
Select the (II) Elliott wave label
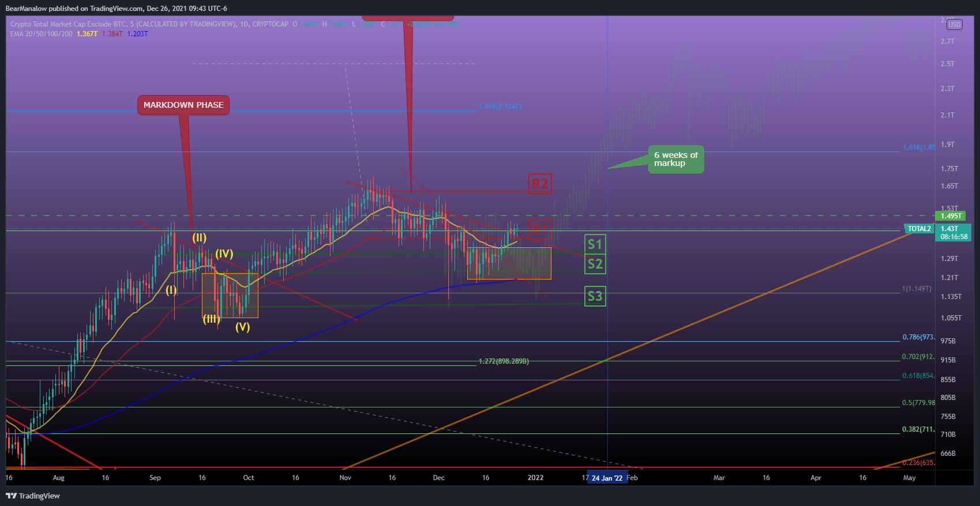199,237
